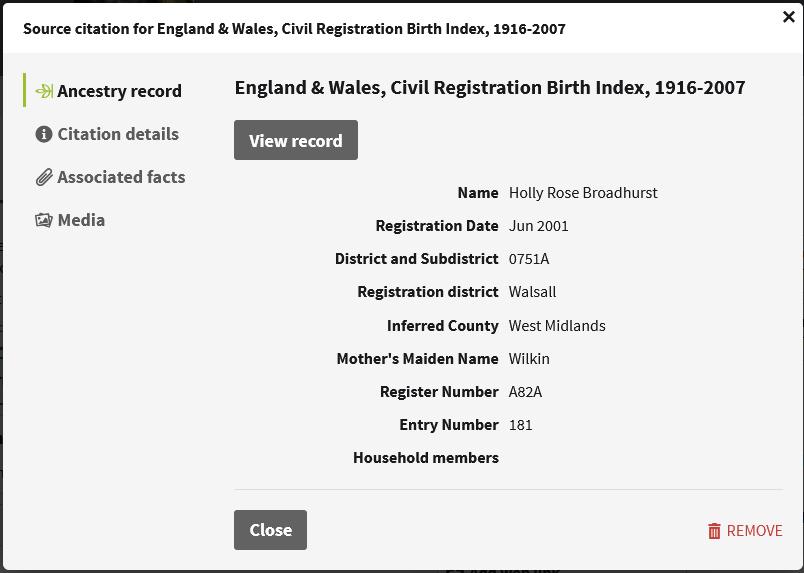Go to the Media tab
The height and width of the screenshot is (573, 804).
click(81, 220)
